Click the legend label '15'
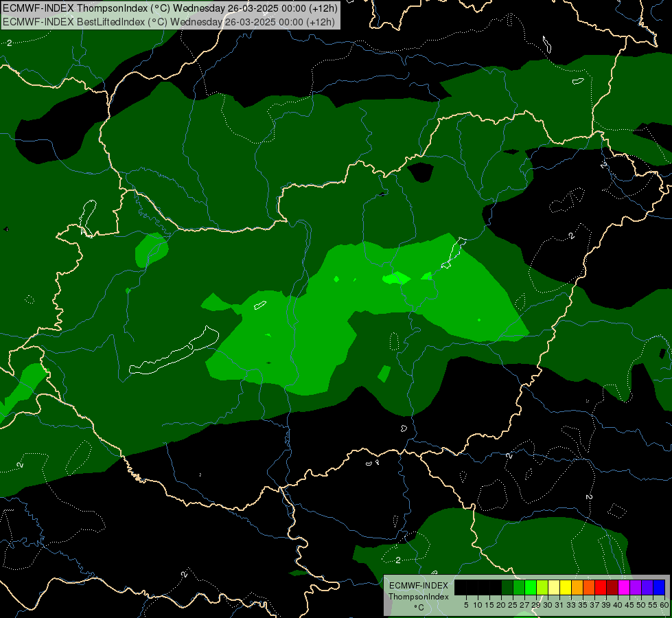672x618 pixels. click(489, 605)
